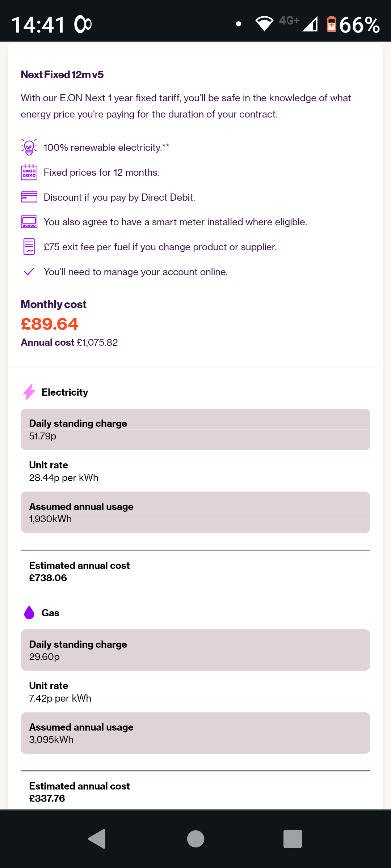Screen dimensions: 391x868
Task: Tap the exit fee document icon
Action: [x=29, y=247]
